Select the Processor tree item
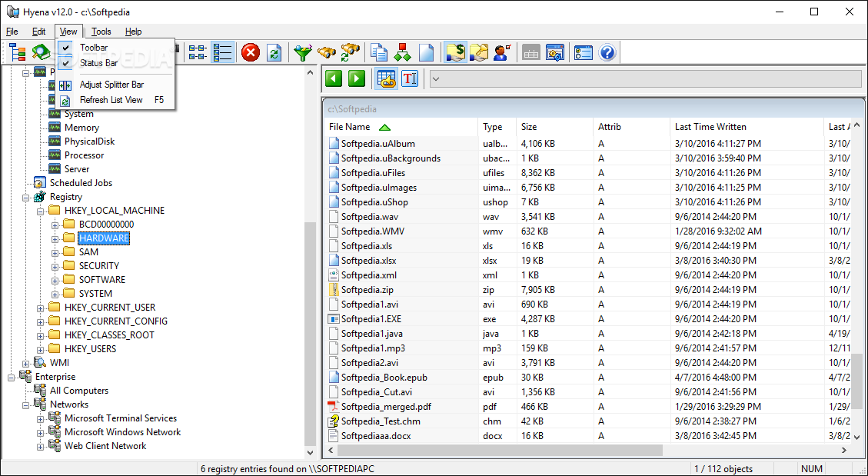The image size is (868, 476). (84, 155)
